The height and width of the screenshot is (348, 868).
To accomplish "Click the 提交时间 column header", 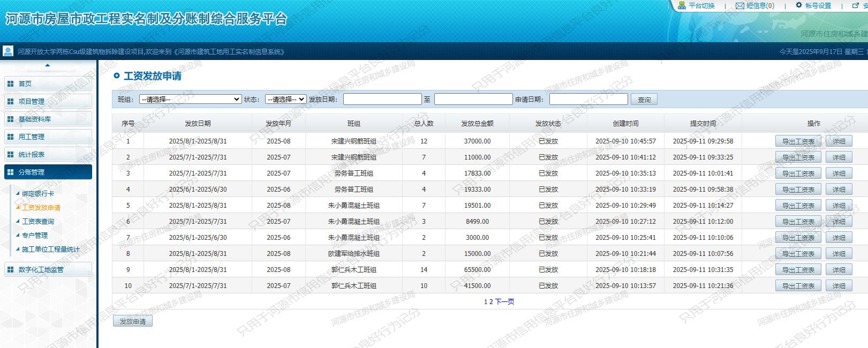I will click(703, 124).
